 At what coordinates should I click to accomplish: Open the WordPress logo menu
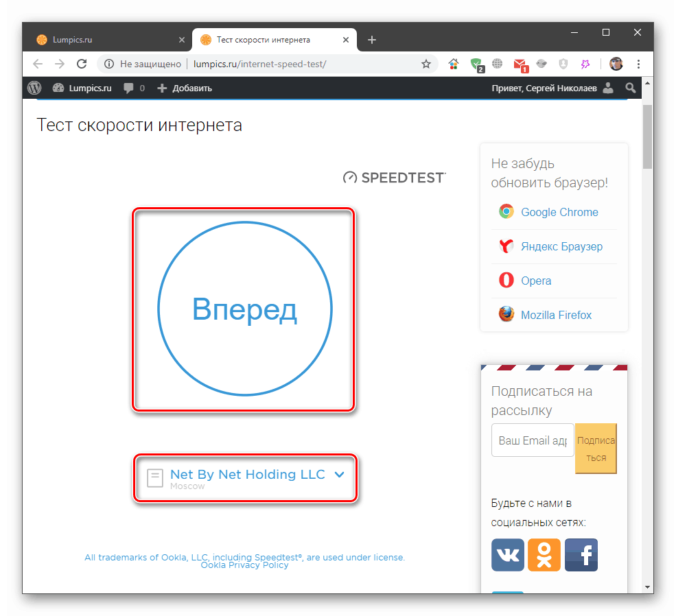34,88
